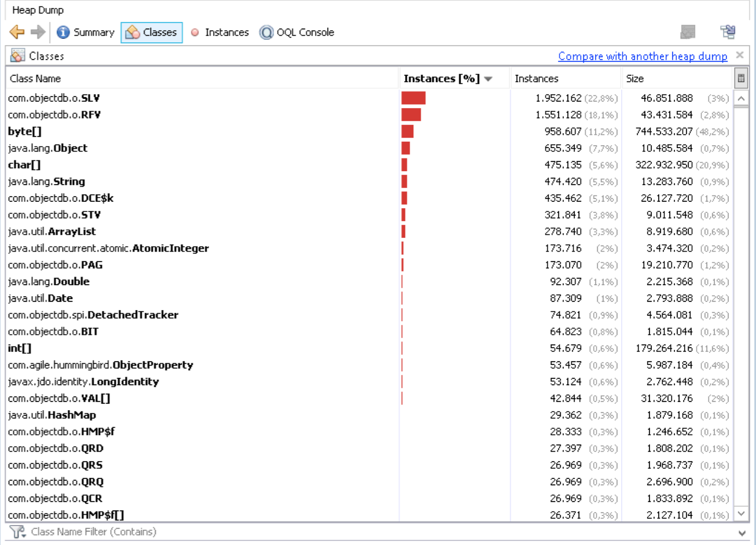This screenshot has height=545, width=756.
Task: Click the disabled snapshot icon in toolbar
Action: click(x=688, y=32)
